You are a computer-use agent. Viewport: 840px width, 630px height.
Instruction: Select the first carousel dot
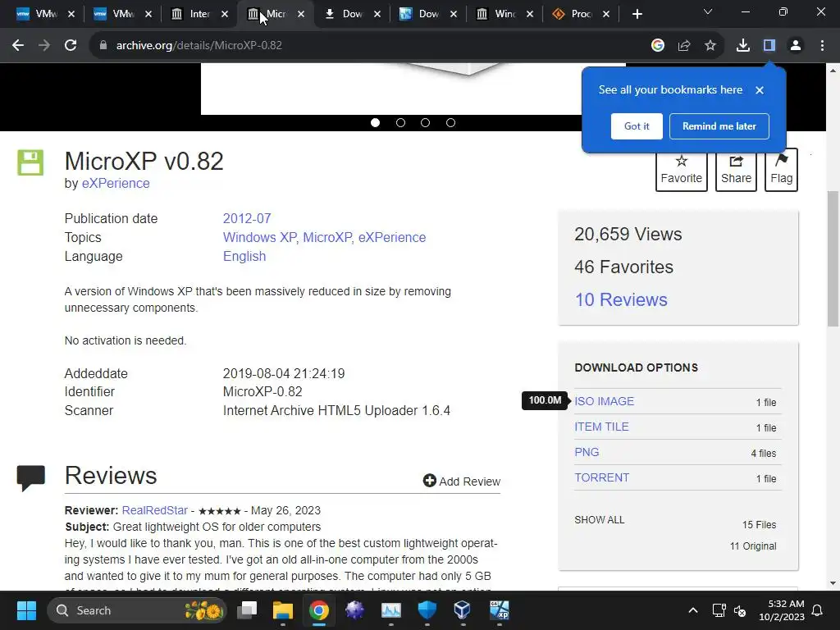click(x=375, y=123)
